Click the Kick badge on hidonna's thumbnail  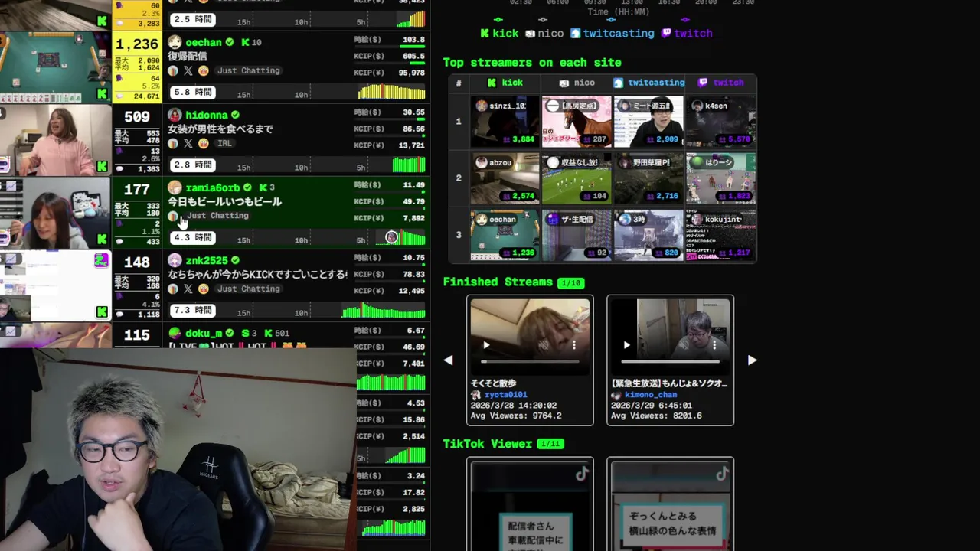(102, 166)
